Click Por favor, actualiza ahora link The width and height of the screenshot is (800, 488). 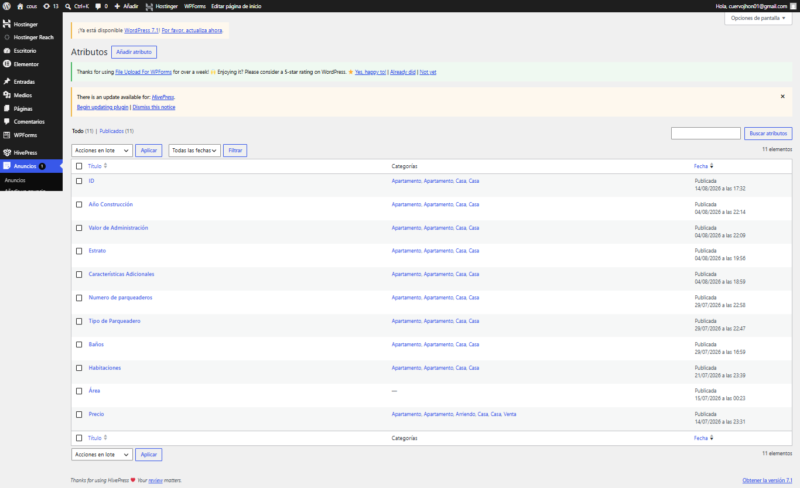[192, 31]
